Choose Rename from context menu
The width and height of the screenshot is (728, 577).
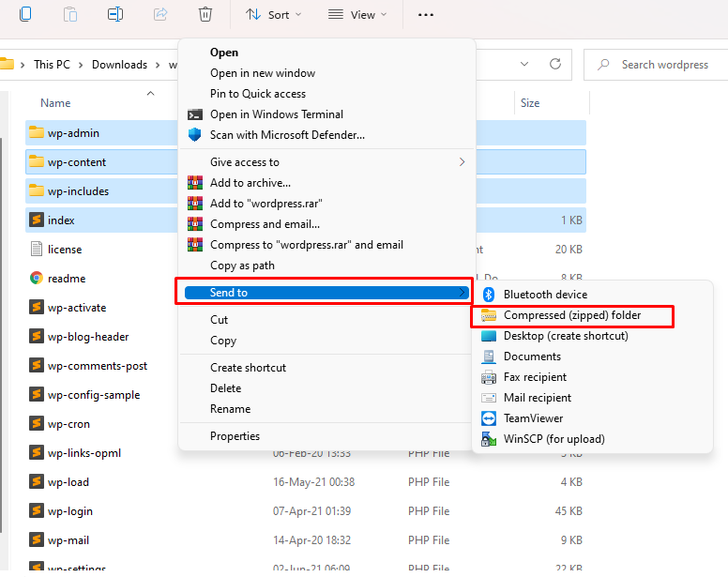click(326, 409)
